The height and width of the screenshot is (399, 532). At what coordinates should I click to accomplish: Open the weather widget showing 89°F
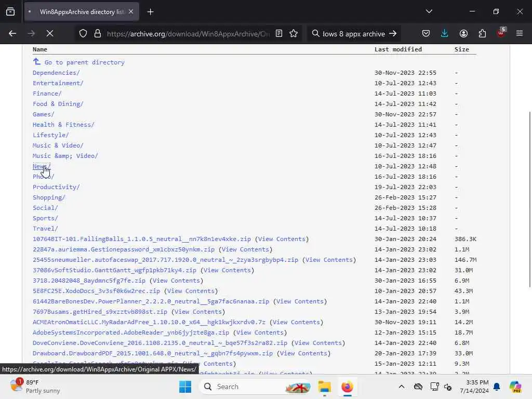[35, 387]
